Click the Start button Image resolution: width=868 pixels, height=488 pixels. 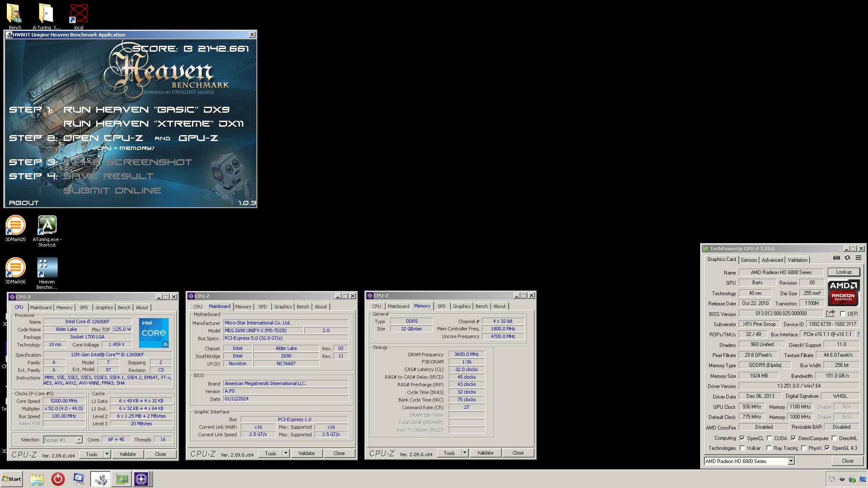pos(12,479)
